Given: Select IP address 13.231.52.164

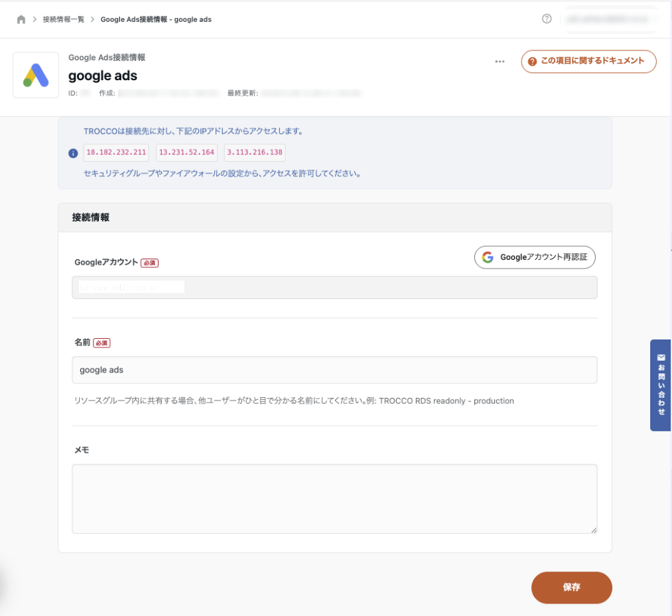Looking at the screenshot, I should point(186,153).
